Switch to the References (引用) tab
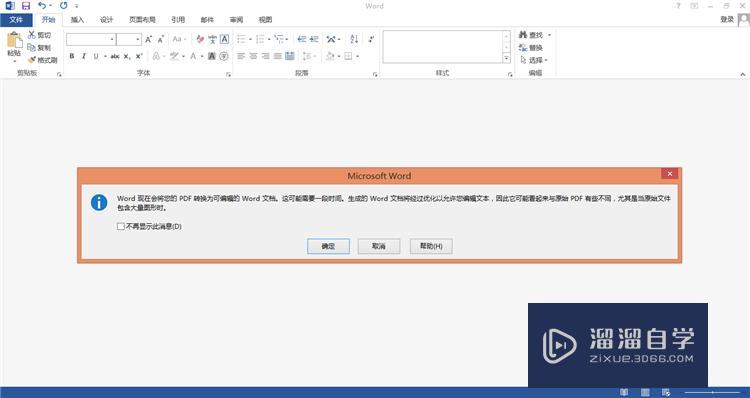750x398 pixels. [x=178, y=20]
